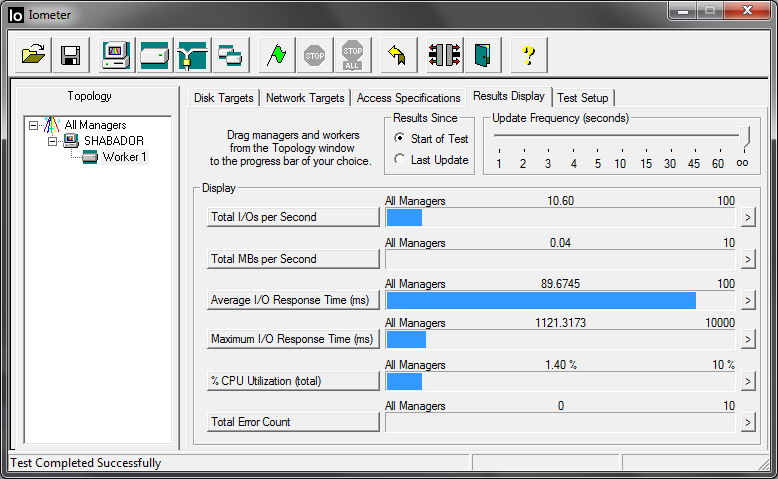Go to the Test Setup tab

pyautogui.click(x=583, y=98)
